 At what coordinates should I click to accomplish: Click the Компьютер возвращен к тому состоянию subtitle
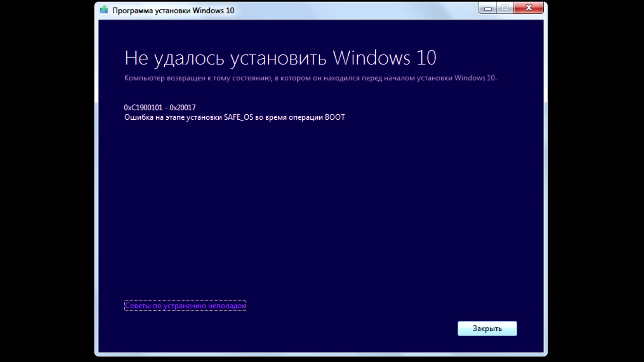(x=310, y=78)
